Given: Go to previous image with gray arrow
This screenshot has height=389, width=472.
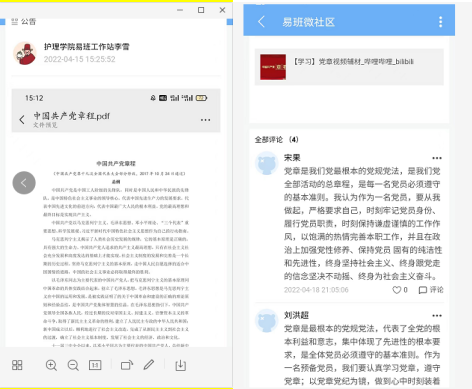Looking at the screenshot, I should (24, 183).
